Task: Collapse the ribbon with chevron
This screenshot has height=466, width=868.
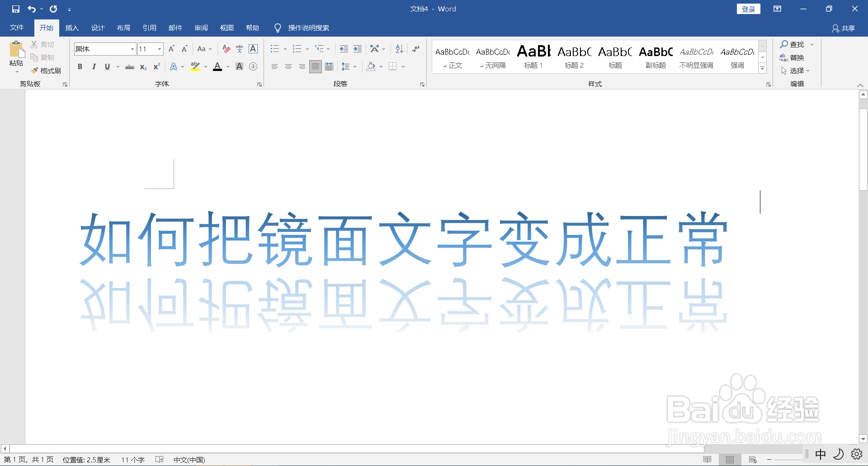Action: click(860, 85)
